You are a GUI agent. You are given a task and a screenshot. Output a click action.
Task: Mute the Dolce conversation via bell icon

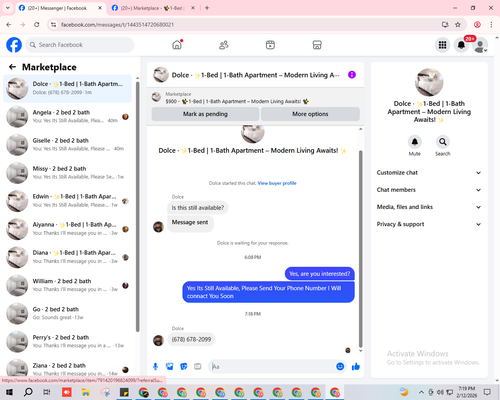click(x=415, y=142)
